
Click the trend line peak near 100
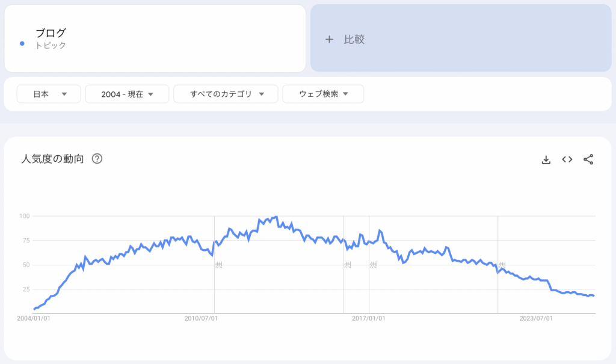[x=276, y=217]
